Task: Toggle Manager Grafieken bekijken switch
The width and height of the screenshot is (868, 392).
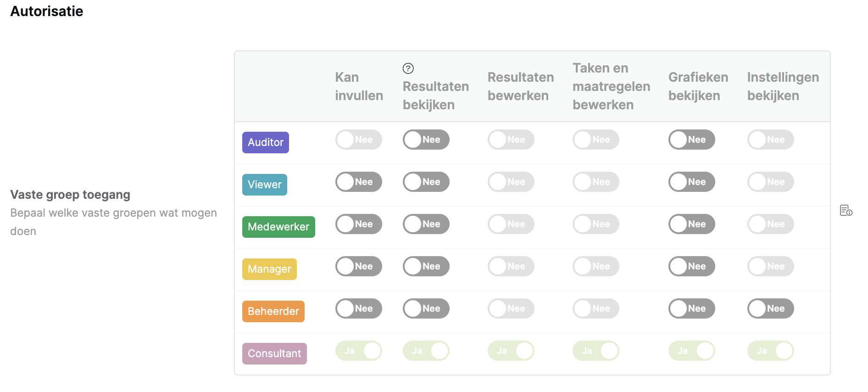Action: [x=691, y=266]
